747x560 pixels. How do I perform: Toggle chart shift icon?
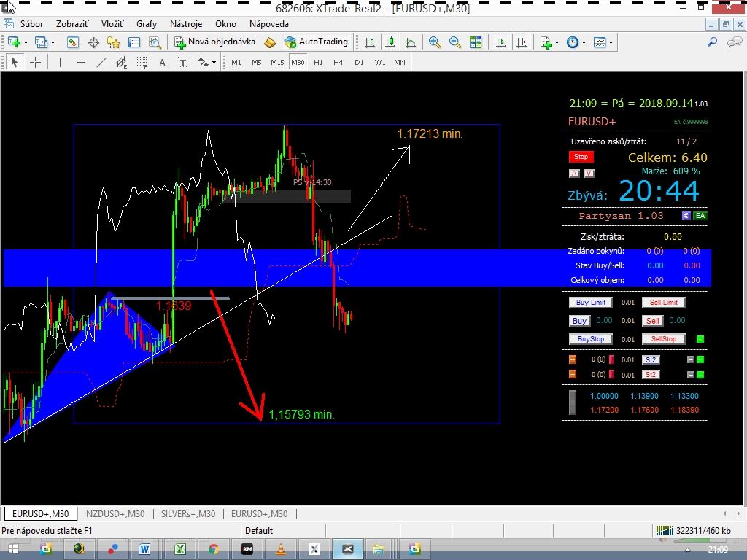522,42
